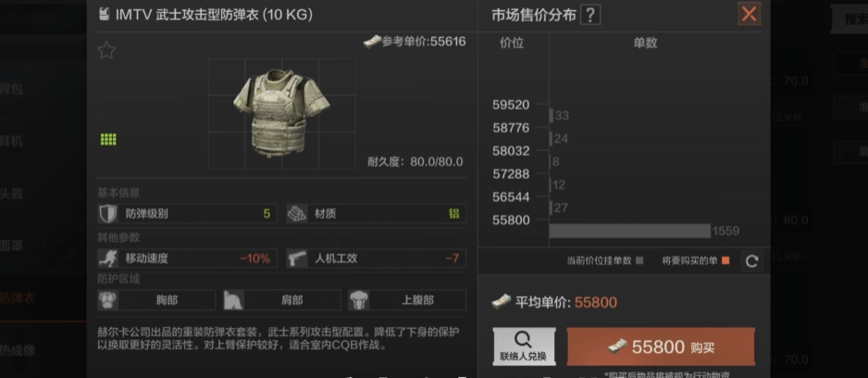Click the chest protection zone icon
Screen dimensions: 868x378
[107, 300]
